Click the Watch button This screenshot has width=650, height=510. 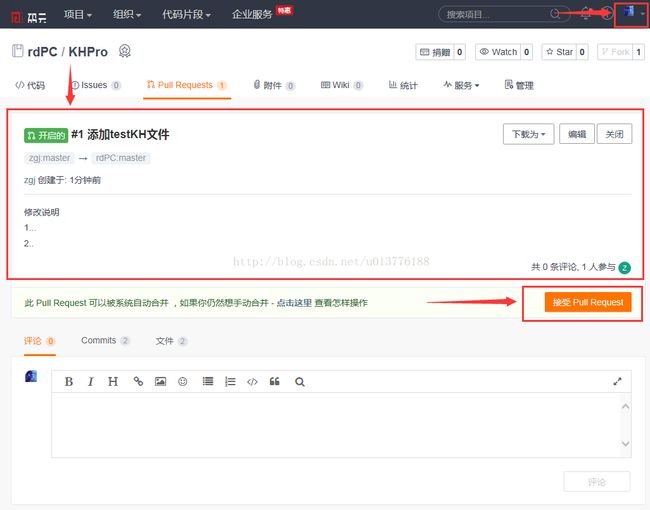pyautogui.click(x=498, y=52)
